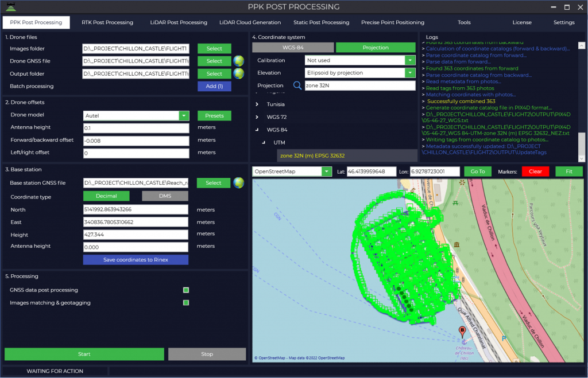Click the projection search magnifier icon
The width and height of the screenshot is (588, 378).
[297, 85]
